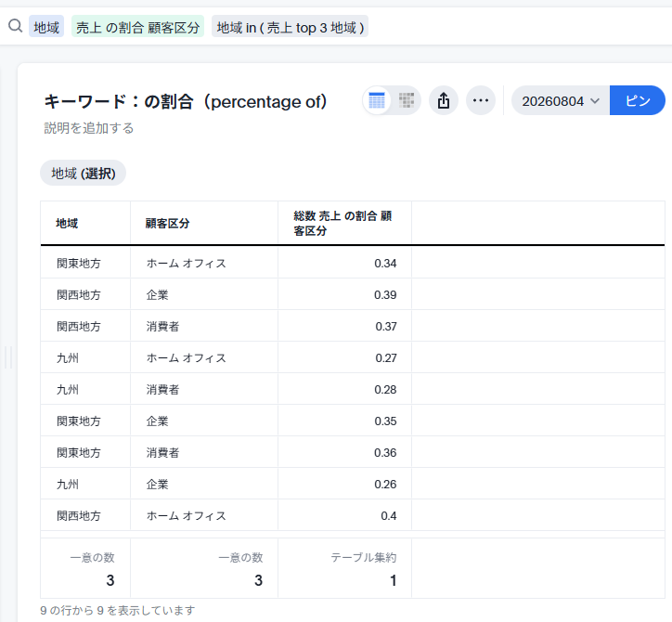Click 企業 in the 0.35 row
Screen dimensions: 672x622
tap(157, 421)
